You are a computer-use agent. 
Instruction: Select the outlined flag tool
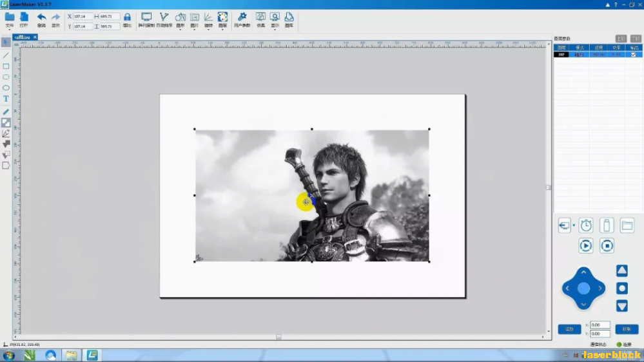(6, 155)
